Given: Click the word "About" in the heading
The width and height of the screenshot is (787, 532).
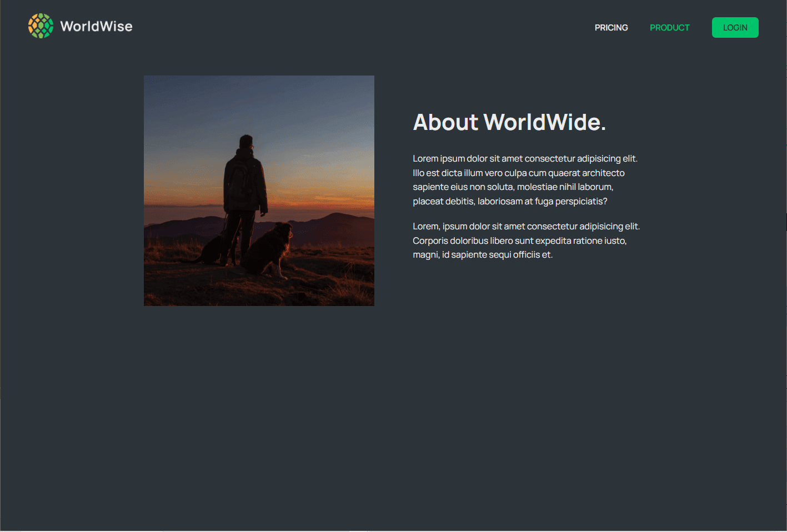Looking at the screenshot, I should 445,122.
